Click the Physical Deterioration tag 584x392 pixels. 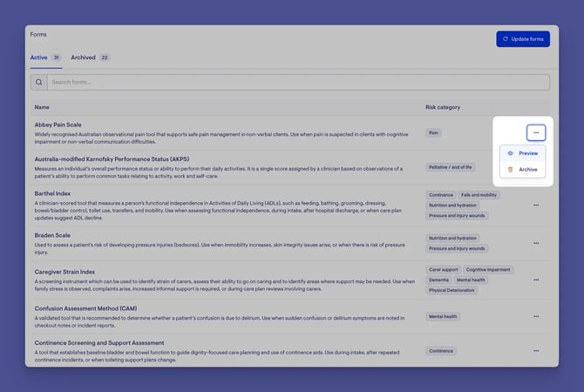pos(452,290)
